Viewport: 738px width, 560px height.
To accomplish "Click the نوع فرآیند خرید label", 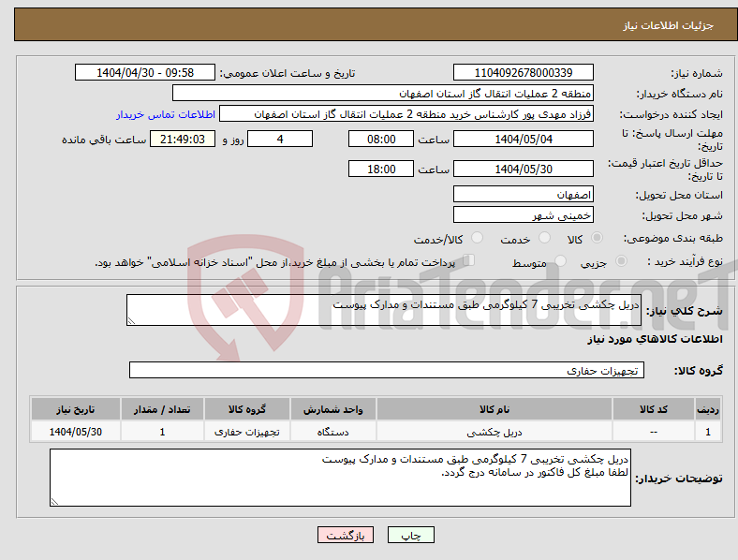I will 685,261.
